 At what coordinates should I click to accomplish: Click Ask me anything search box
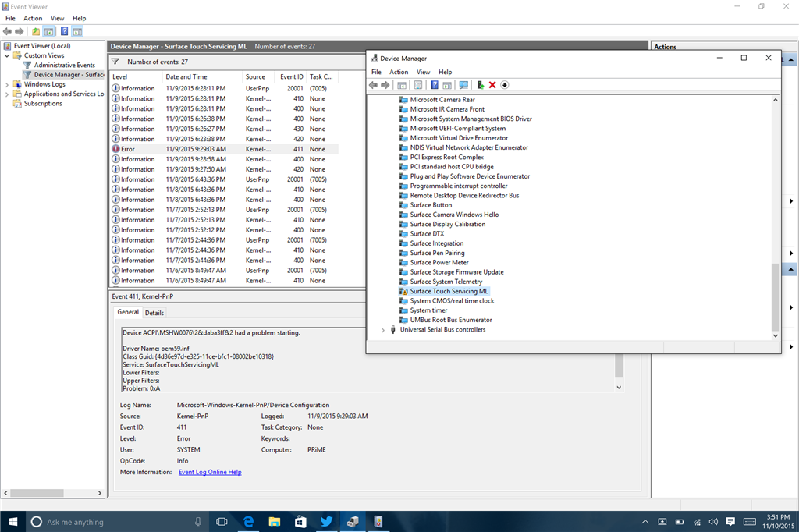(x=117, y=522)
